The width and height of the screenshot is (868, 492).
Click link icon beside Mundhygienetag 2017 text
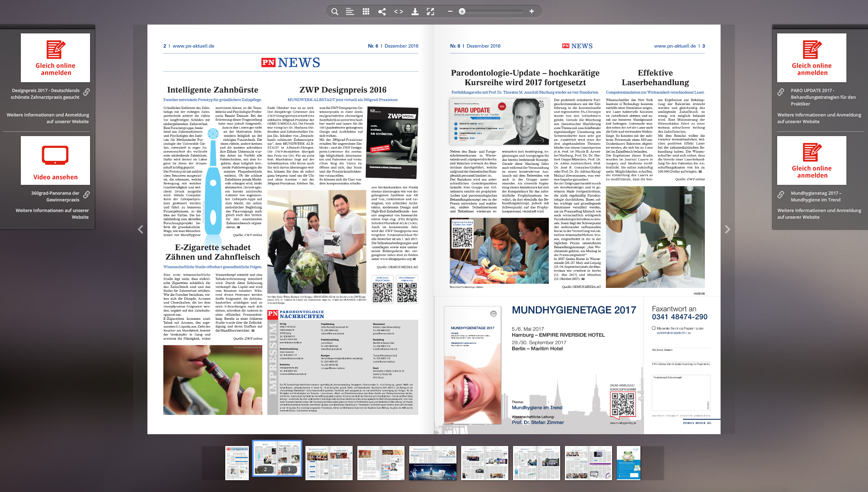781,195
